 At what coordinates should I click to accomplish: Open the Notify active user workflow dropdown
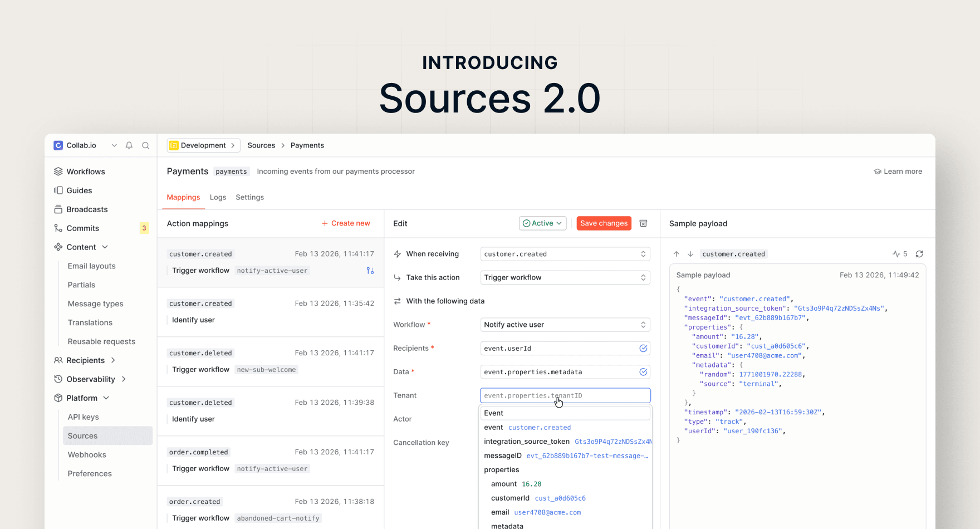(x=565, y=325)
